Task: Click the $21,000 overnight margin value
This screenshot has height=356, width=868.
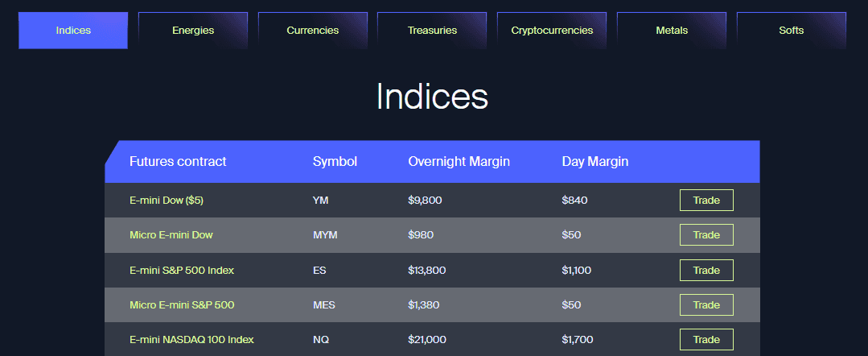Action: click(x=427, y=339)
